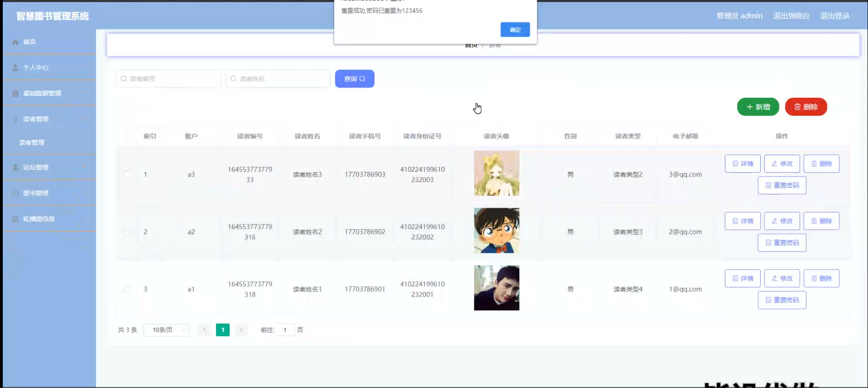Image resolution: width=868 pixels, height=388 pixels.
Task: Click 退出到前台 link
Action: [x=791, y=16]
